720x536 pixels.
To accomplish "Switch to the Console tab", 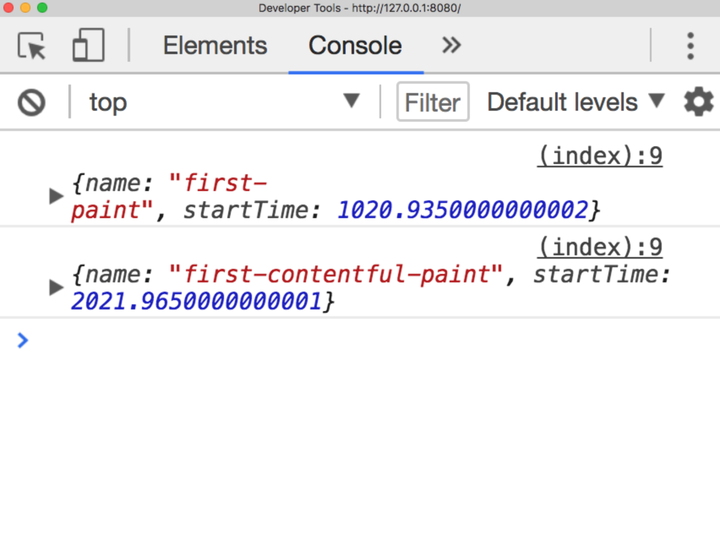I will coord(355,46).
